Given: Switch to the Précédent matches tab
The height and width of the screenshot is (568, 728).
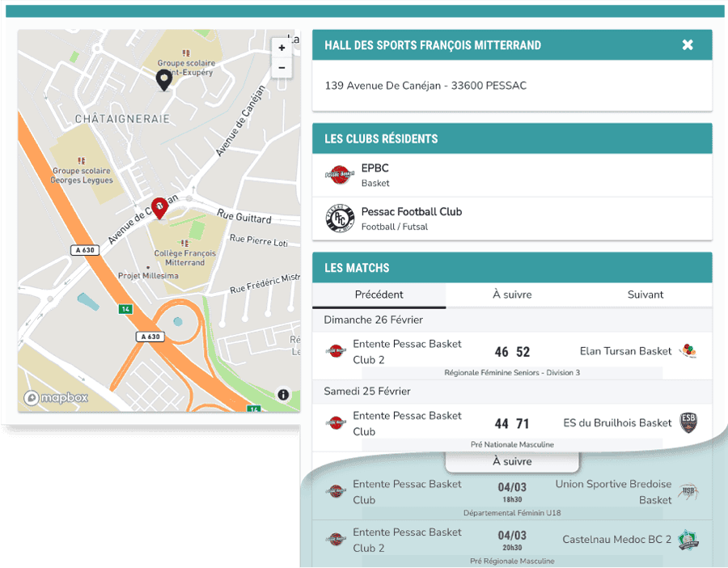Looking at the screenshot, I should click(x=379, y=295).
